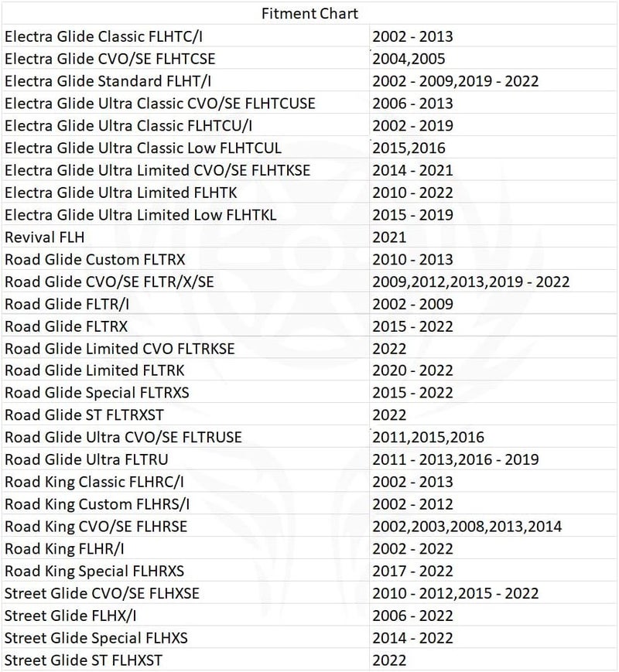
Task: Select the Street Glide ST FLHXST cell
Action: [186, 660]
